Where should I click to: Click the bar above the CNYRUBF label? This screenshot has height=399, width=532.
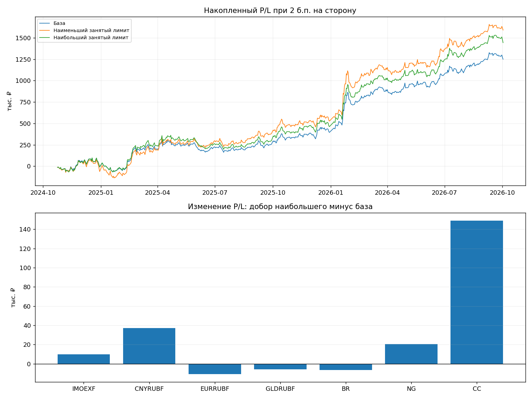tap(149, 346)
